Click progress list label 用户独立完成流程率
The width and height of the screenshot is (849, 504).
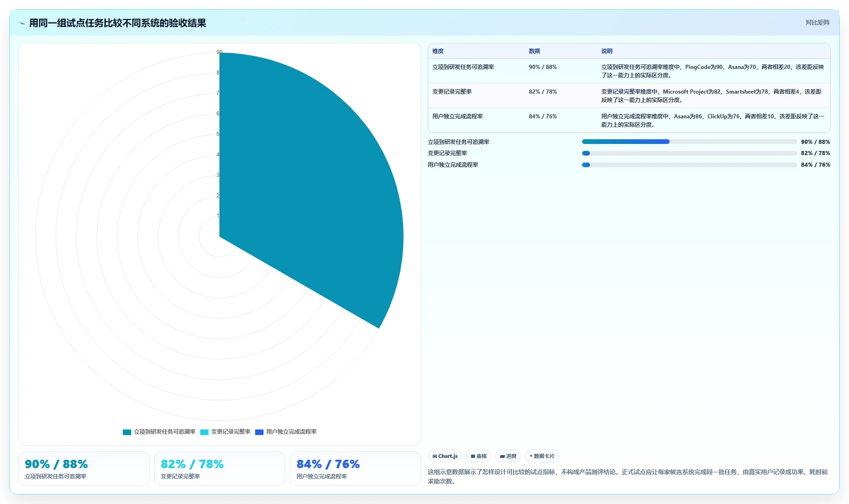tap(453, 165)
